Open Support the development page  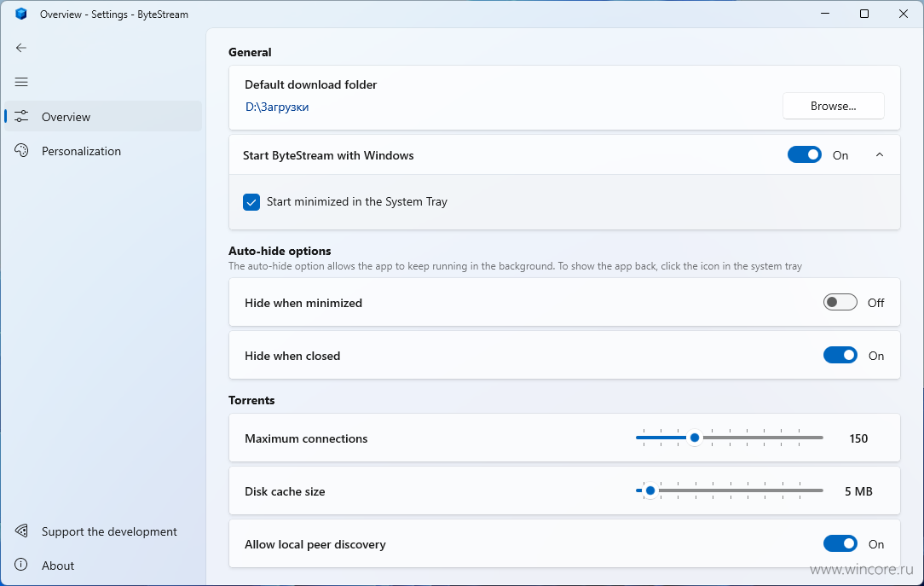(x=104, y=531)
